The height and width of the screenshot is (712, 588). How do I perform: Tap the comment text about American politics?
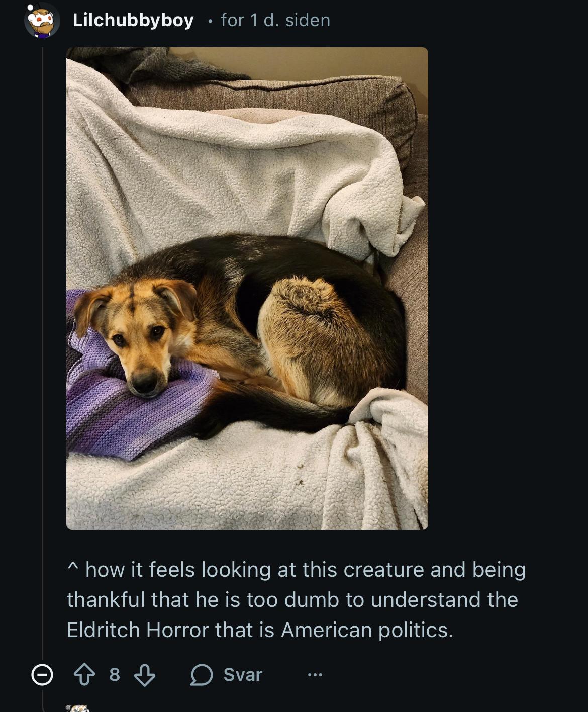pos(297,599)
